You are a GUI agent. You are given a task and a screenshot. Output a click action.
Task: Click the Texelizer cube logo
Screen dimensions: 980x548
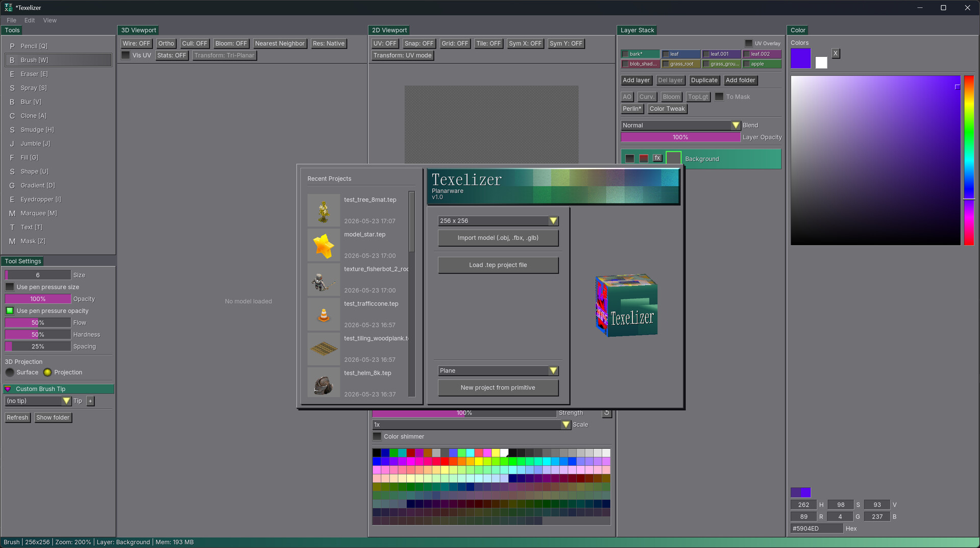point(627,305)
